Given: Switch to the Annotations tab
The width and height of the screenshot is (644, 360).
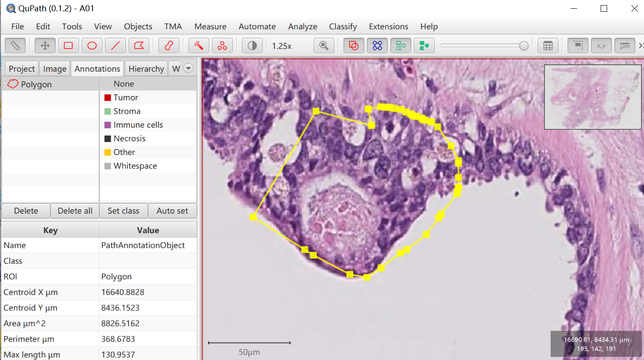Looking at the screenshot, I should point(97,69).
